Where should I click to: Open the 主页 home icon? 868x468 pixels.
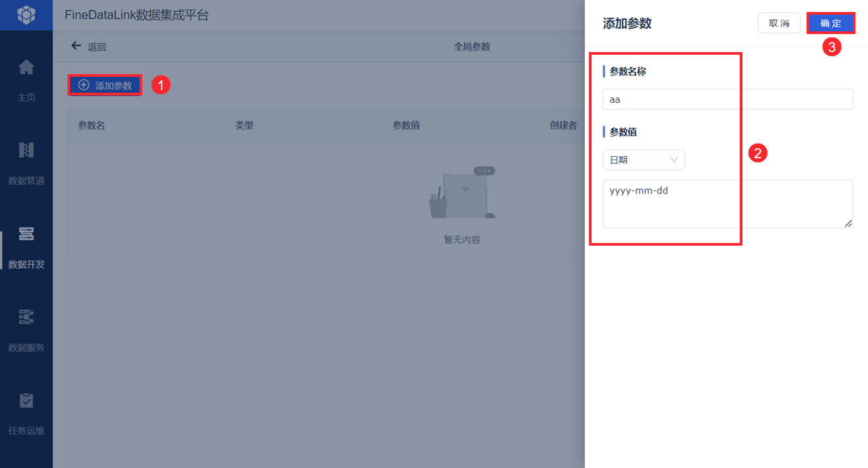(x=26, y=67)
